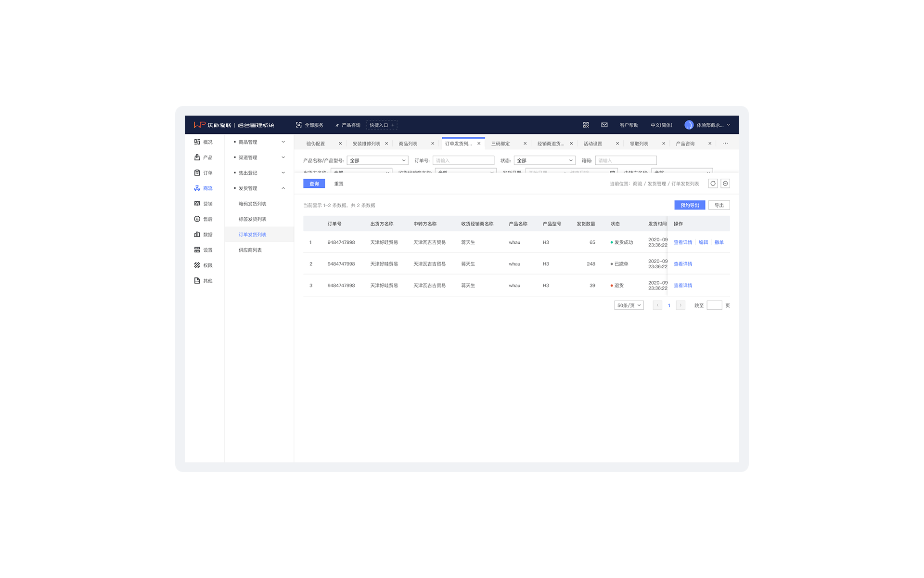Open the 权限 permissions sidebar icon

[x=197, y=265]
